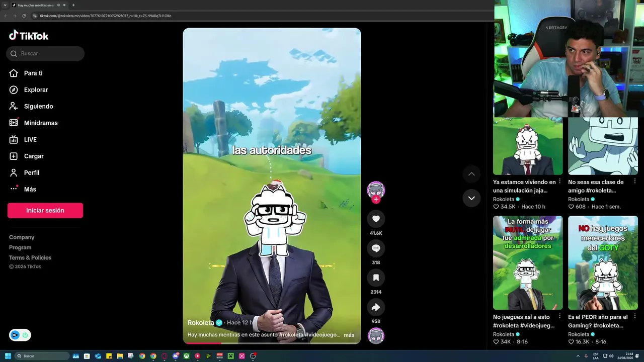Open Rokoleta's avatar beside the video

[376, 190]
